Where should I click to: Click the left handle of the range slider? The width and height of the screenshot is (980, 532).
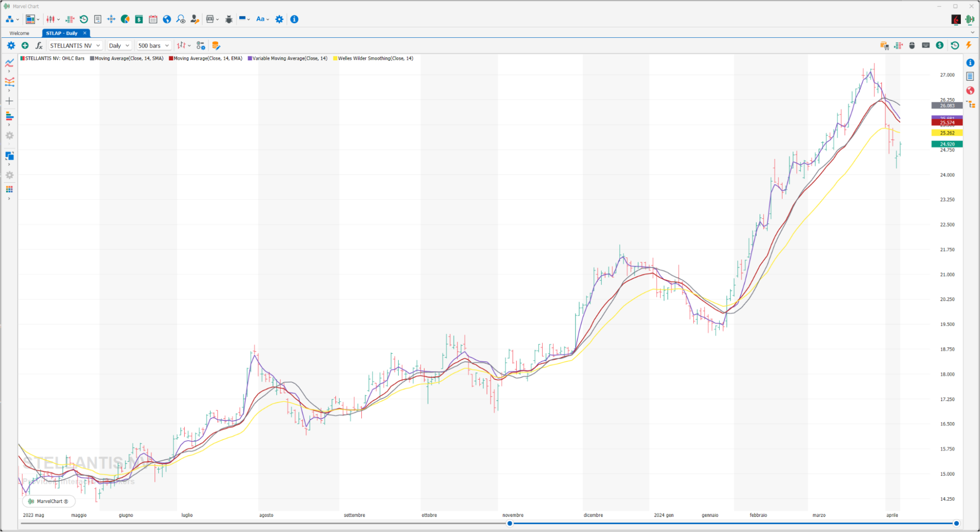pos(510,523)
